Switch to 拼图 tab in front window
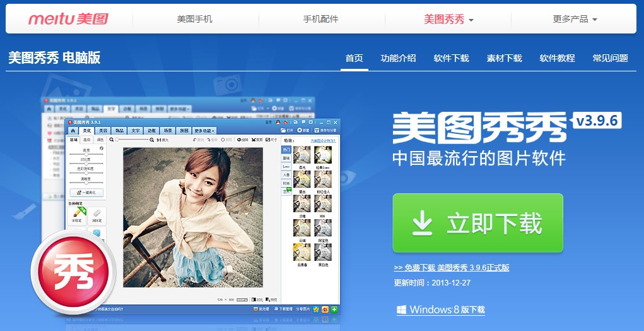Viewport: 644px width, 331px height. click(x=184, y=131)
